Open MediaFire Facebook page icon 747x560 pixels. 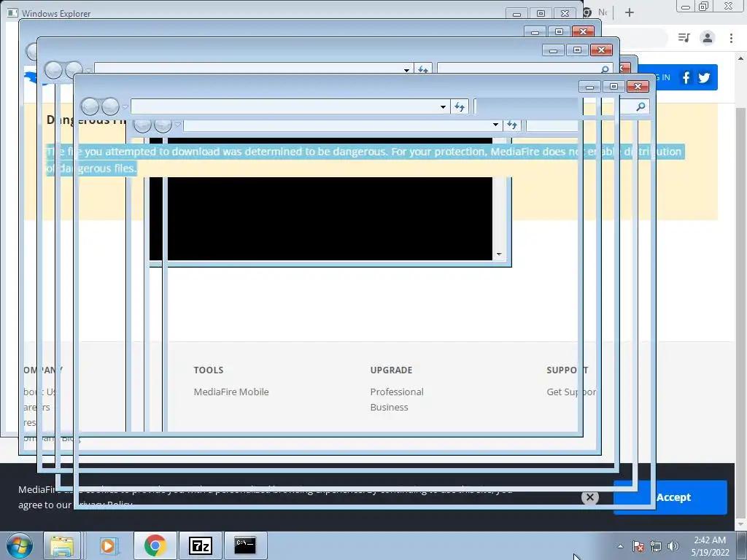click(x=686, y=77)
